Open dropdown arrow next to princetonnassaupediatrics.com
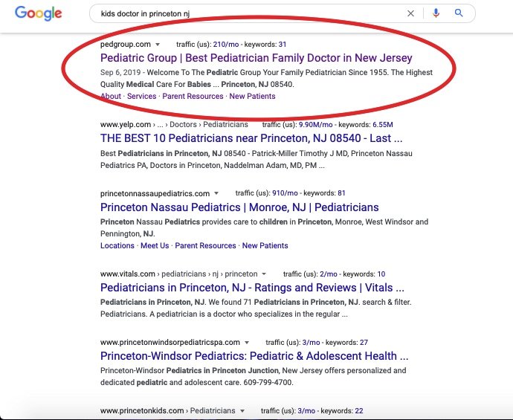The height and width of the screenshot is (420, 513). pyautogui.click(x=216, y=193)
